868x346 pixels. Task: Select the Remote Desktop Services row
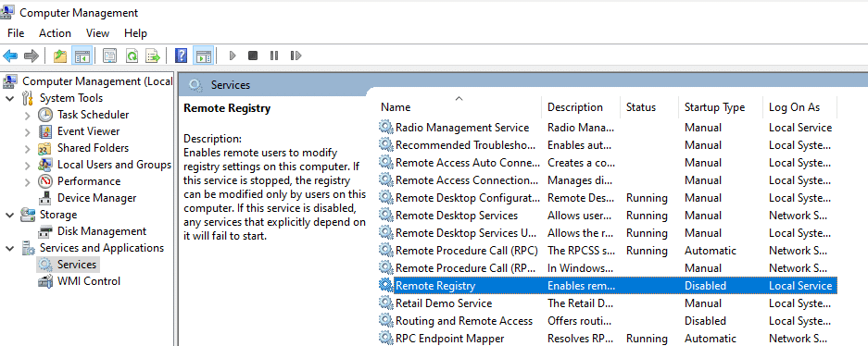(608, 215)
